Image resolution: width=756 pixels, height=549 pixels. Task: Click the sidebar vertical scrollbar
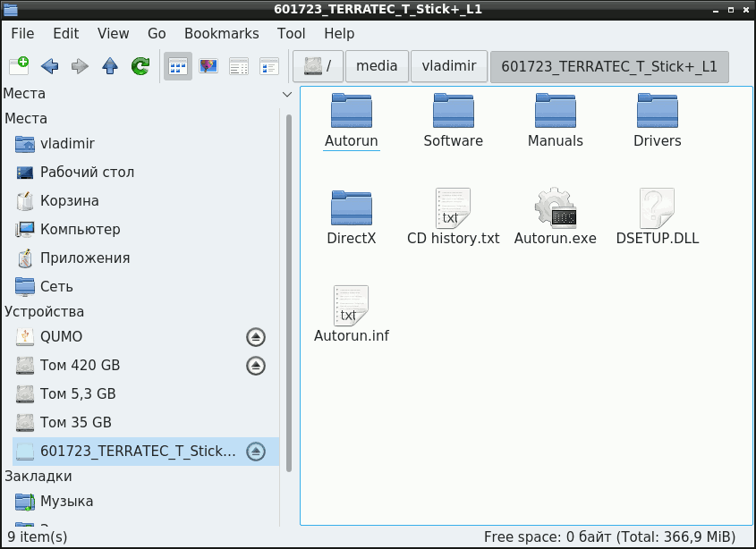(289, 292)
